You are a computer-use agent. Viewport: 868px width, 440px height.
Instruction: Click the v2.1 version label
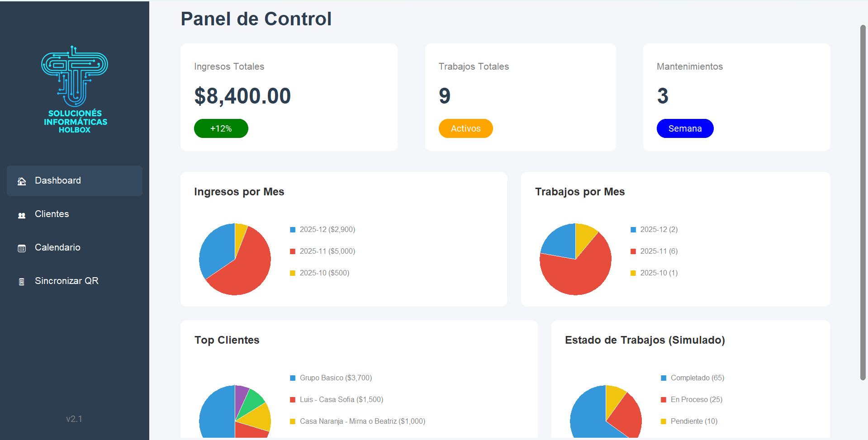74,419
